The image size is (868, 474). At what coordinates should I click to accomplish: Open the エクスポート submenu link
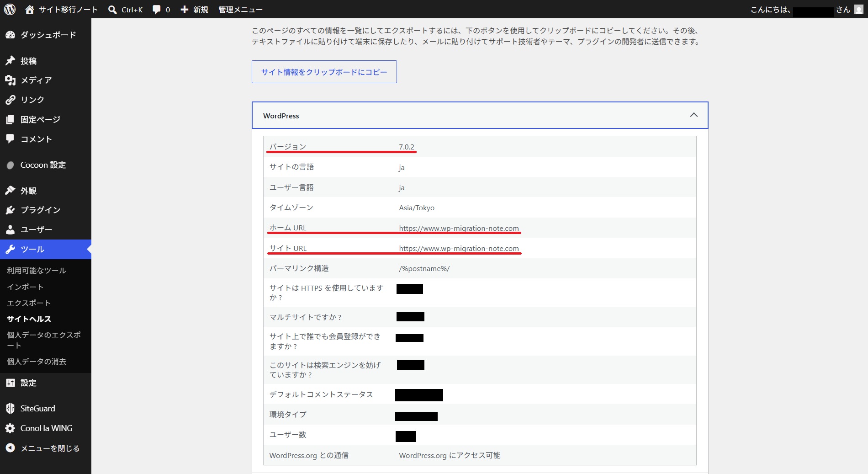[x=29, y=303]
